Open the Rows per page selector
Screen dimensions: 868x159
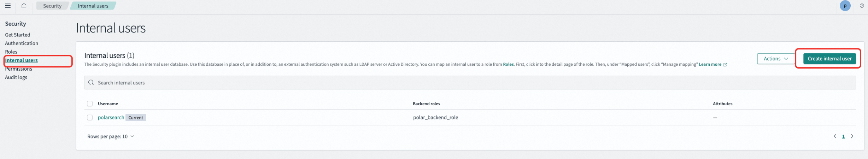(x=111, y=136)
